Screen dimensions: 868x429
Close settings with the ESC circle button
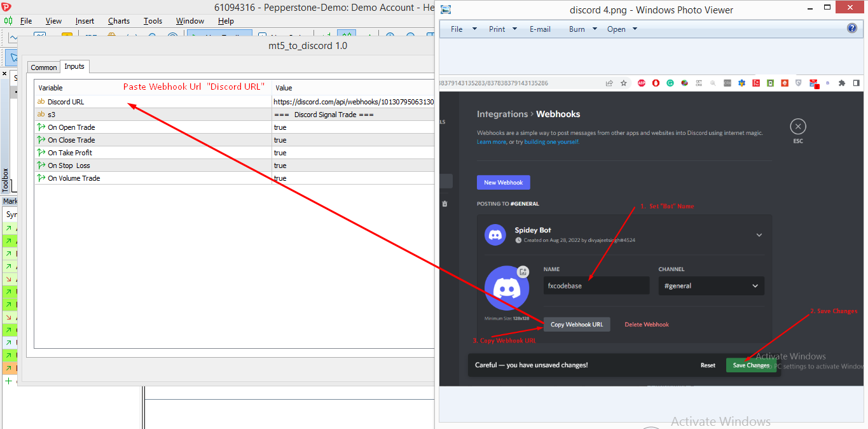point(797,126)
